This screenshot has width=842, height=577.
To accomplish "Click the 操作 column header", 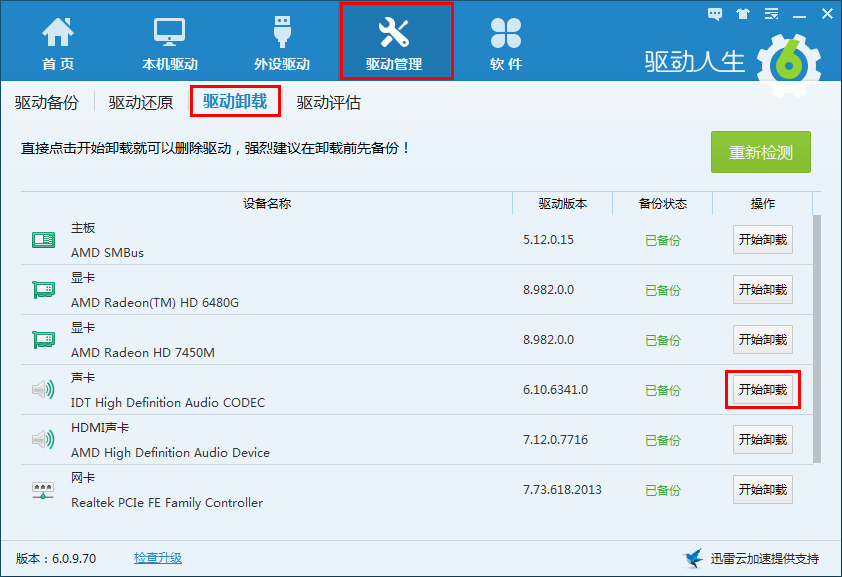I will [763, 203].
